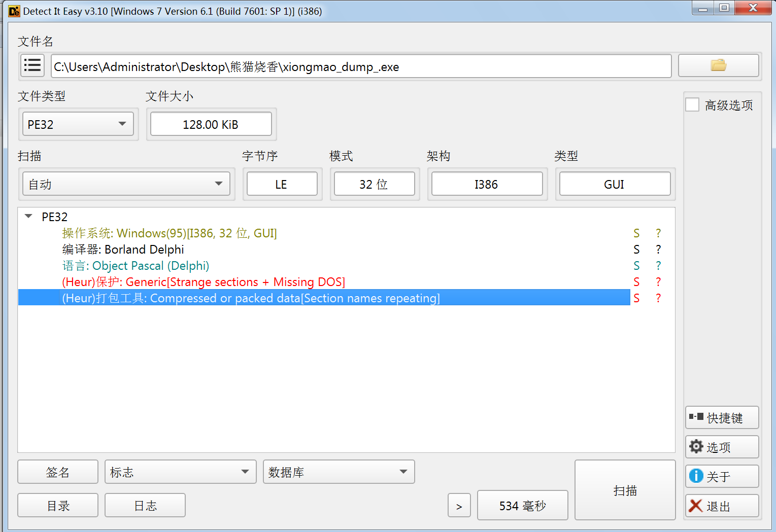Click the 534 毫秒 scan time button
The image size is (776, 532).
[x=522, y=505]
